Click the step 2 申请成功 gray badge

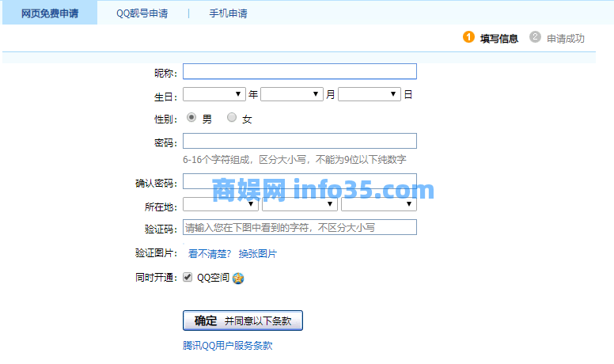535,37
